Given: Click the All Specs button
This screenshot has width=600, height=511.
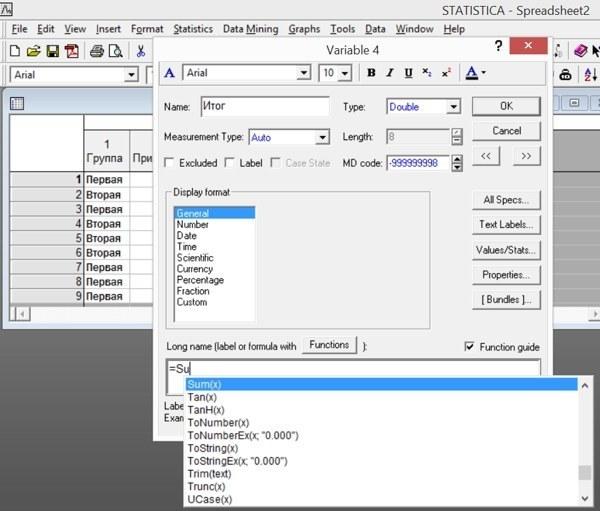Looking at the screenshot, I should pos(506,200).
